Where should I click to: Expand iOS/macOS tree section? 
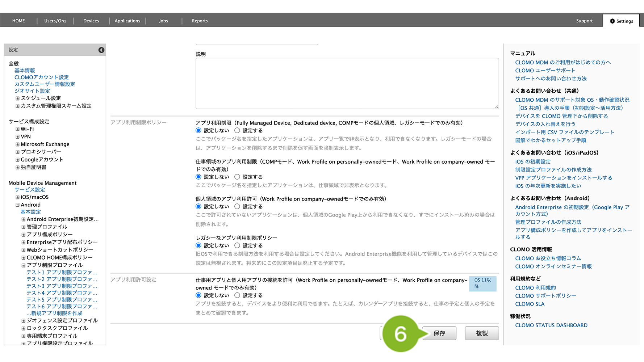pos(17,197)
